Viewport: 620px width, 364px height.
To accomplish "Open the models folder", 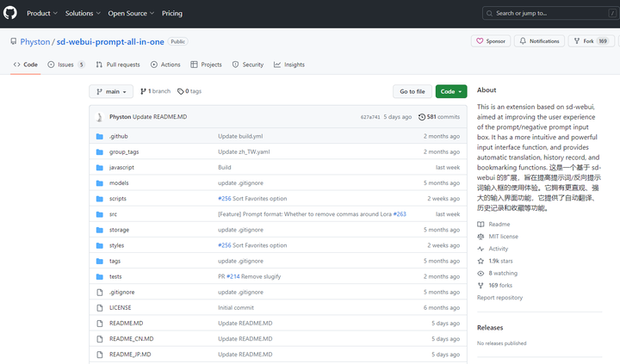I will (x=119, y=183).
